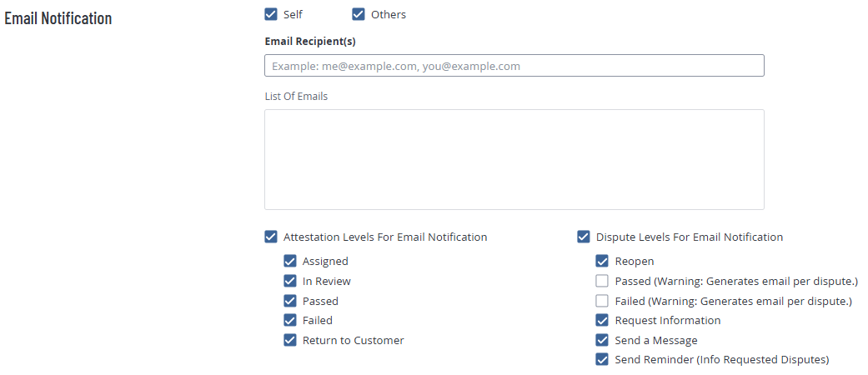Image resolution: width=868 pixels, height=375 pixels.
Task: Click the Email Recipient(s) label
Action: point(310,41)
